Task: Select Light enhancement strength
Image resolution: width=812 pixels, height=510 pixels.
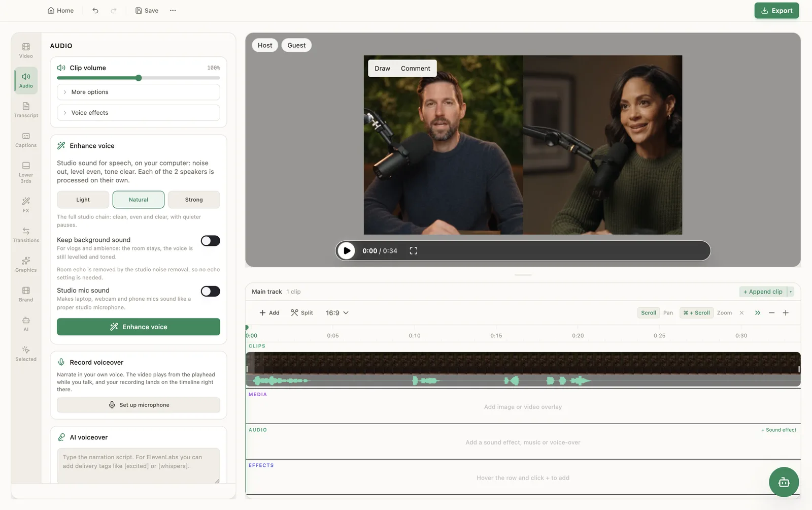Action: [x=83, y=200]
